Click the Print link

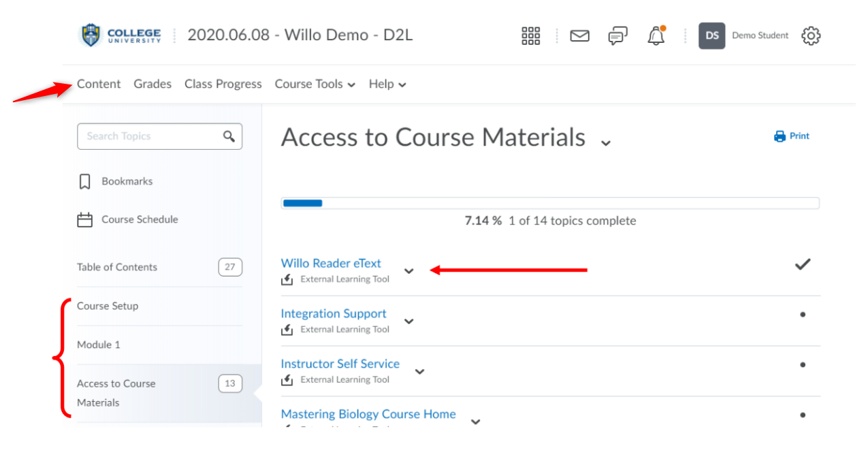coord(799,136)
